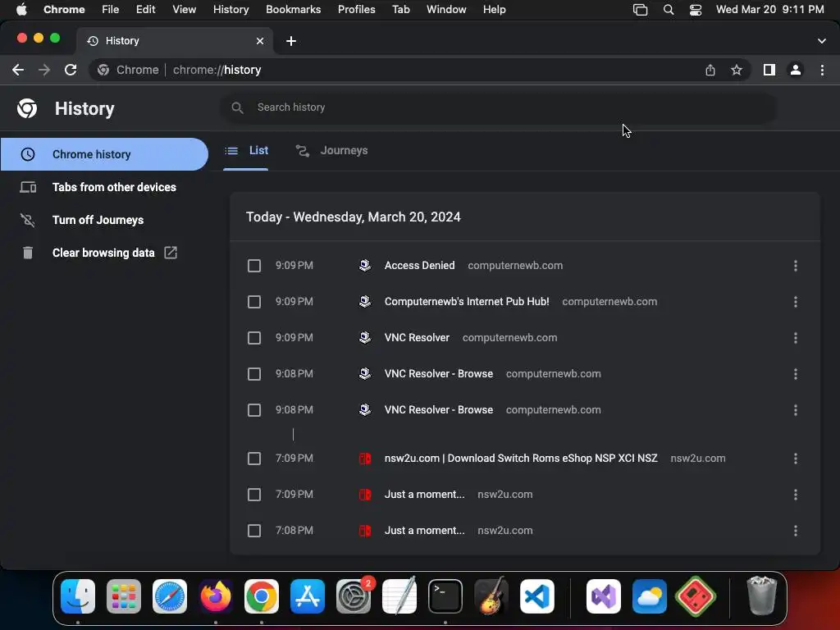Viewport: 840px width, 630px height.
Task: Open Clear browsing data
Action: pyautogui.click(x=104, y=253)
